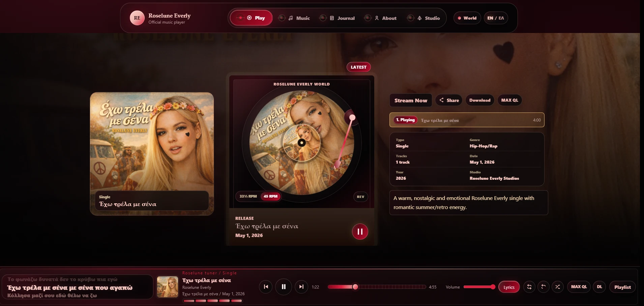The image size is (644, 306).
Task: Click the Stream Now button
Action: (x=411, y=100)
